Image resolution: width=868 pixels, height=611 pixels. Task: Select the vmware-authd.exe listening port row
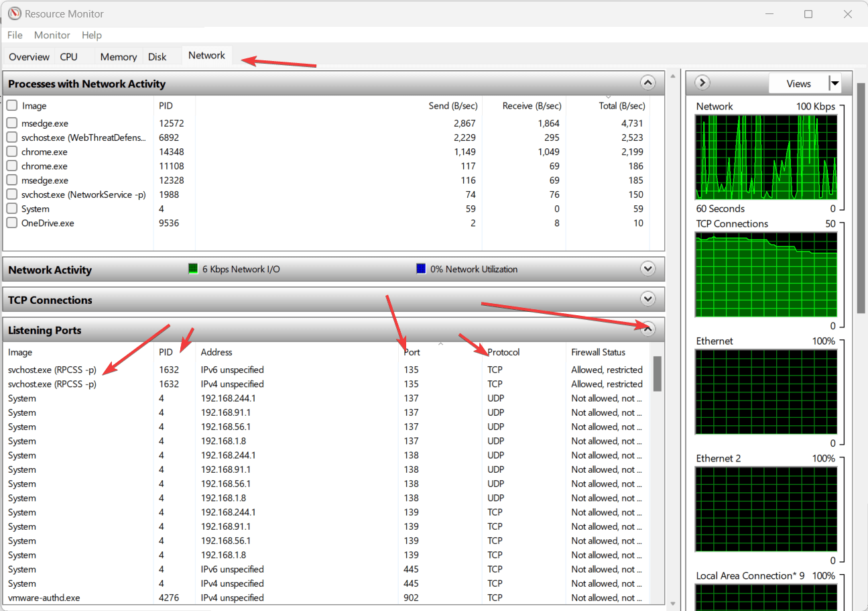[x=328, y=598]
